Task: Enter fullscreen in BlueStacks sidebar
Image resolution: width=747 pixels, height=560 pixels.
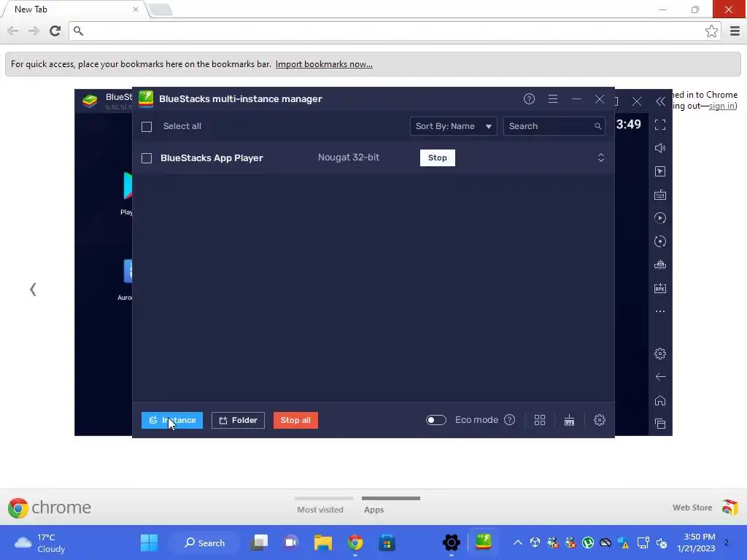Action: pos(660,125)
